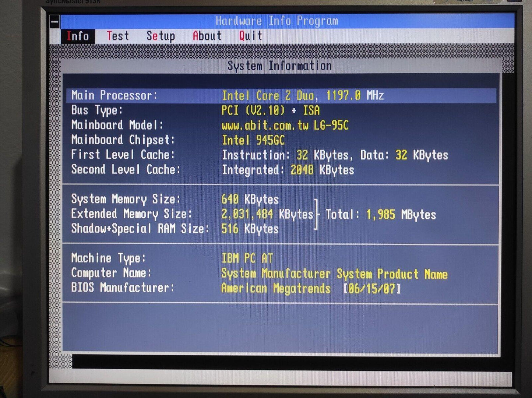
Task: Click the Mainboard Chipset line
Action: click(x=281, y=140)
